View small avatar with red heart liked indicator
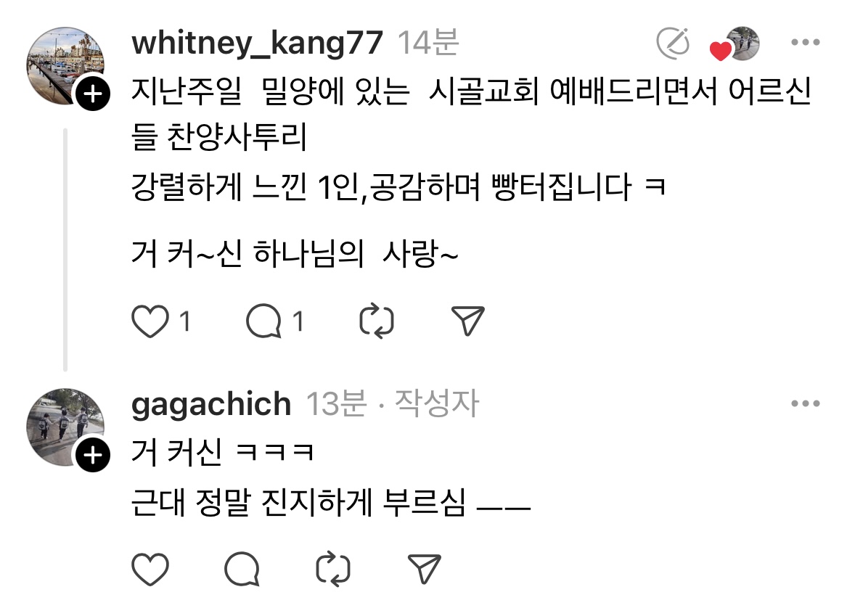 coord(735,44)
